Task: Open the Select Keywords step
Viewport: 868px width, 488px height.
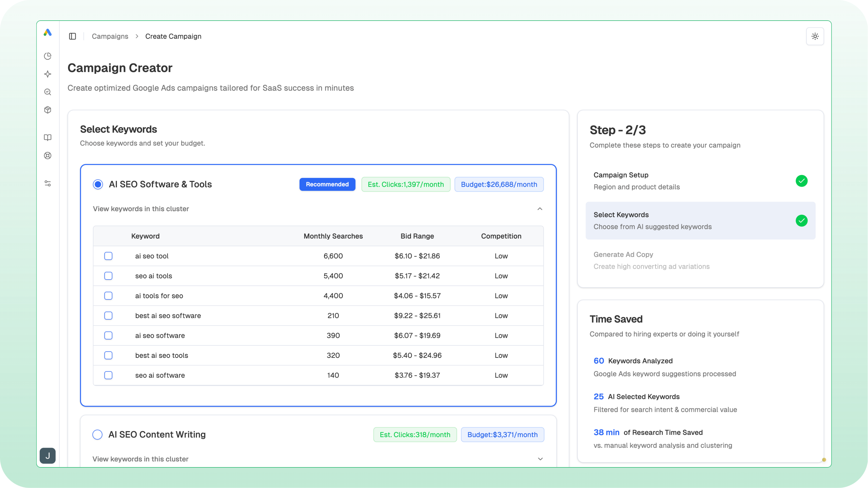Action: (700, 221)
